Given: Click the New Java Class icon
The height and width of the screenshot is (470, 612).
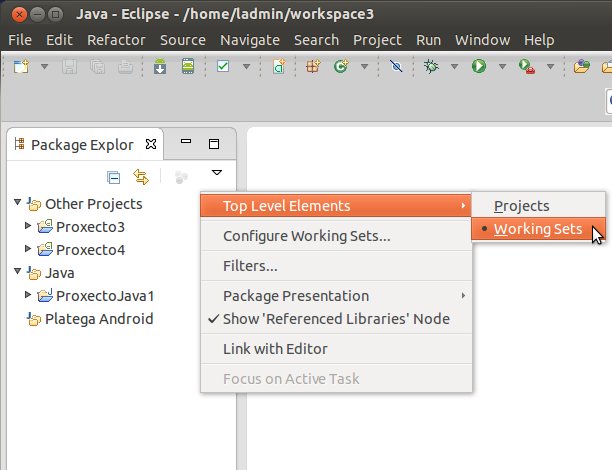Looking at the screenshot, I should 341,66.
